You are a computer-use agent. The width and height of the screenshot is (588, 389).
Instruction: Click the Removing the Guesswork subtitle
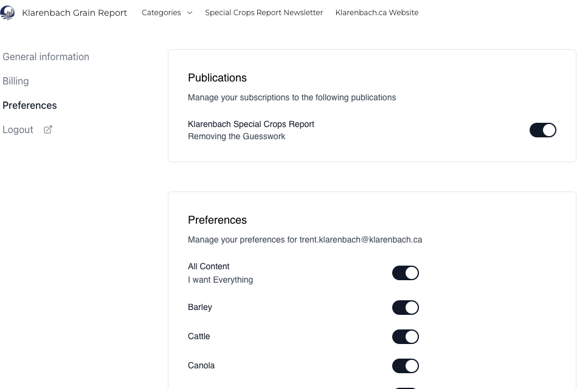tap(237, 136)
